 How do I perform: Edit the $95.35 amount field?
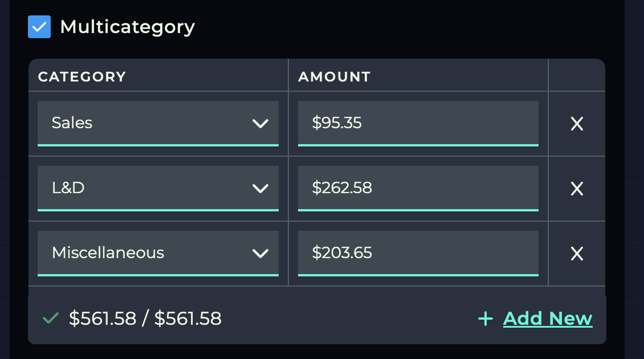click(x=418, y=123)
